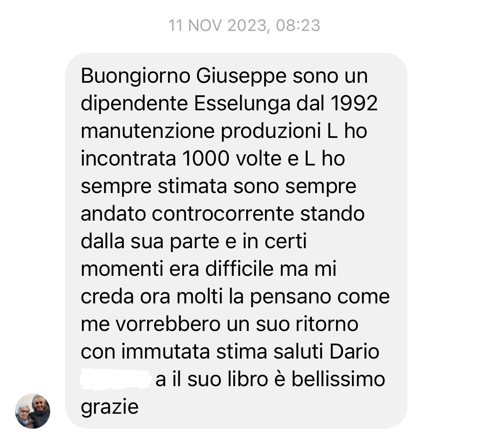489x448 pixels.
Task: Click the word controcorrente
Action: [223, 214]
